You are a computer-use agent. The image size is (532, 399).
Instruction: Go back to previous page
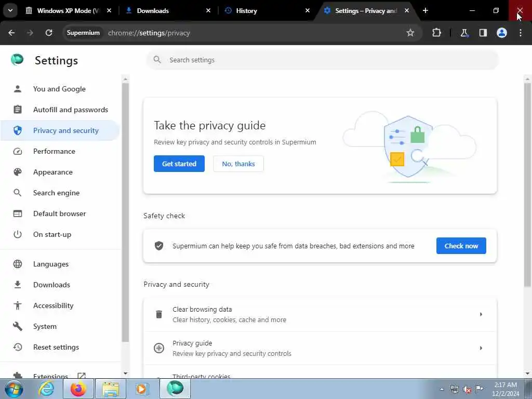(x=11, y=33)
